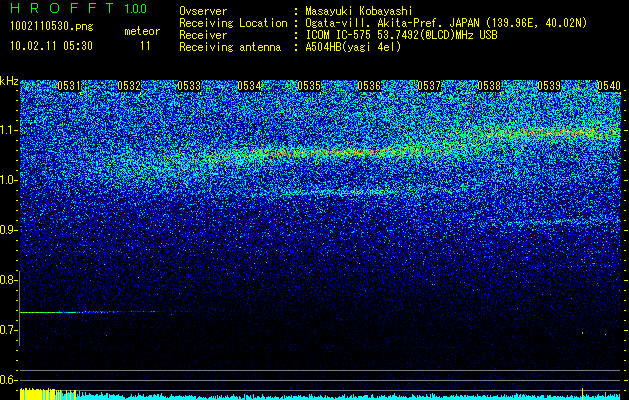
Task: Click the Receiver label
Action: [203, 35]
